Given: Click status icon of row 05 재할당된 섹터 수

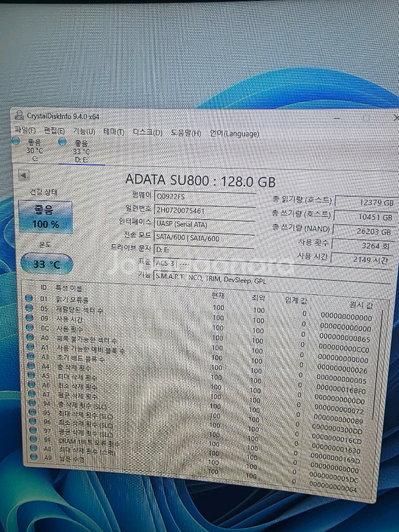Looking at the screenshot, I should coord(29,308).
